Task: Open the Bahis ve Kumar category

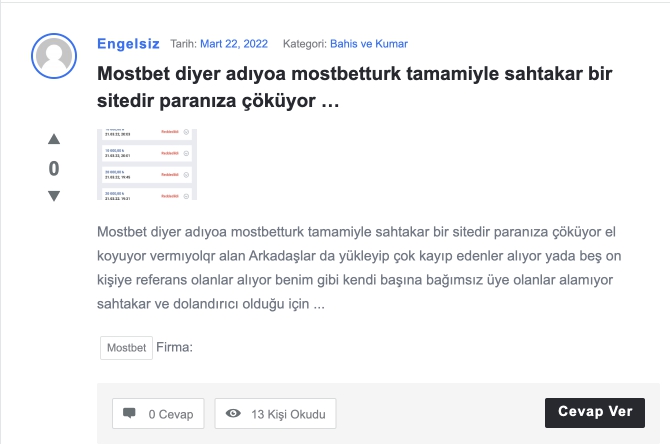Action: 369,44
